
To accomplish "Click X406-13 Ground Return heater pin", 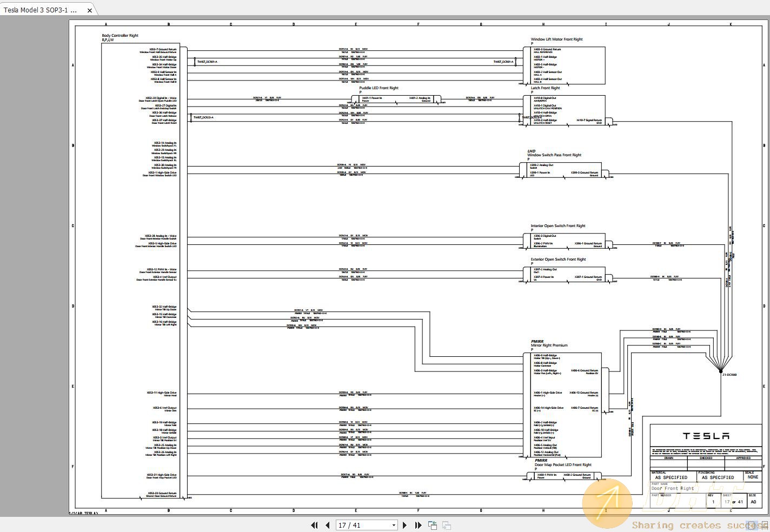I will coord(584,393).
